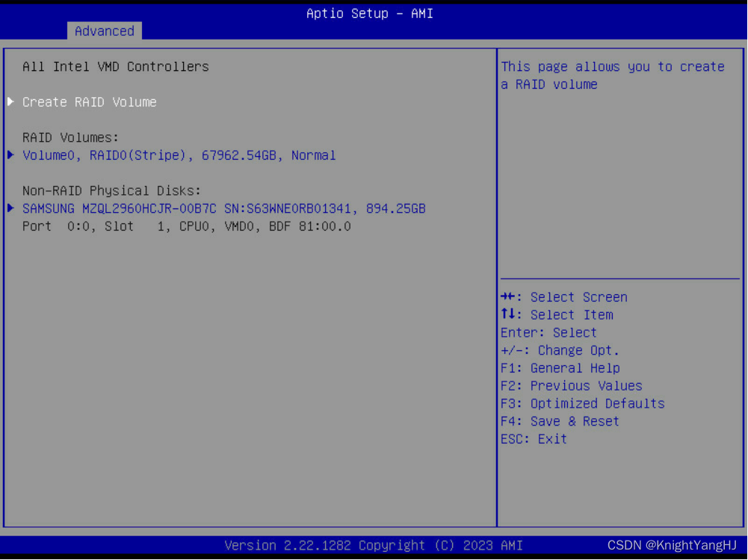Click the All Intel VMD Controllers heading
Viewport: 748px width, 560px height.
[x=115, y=66]
